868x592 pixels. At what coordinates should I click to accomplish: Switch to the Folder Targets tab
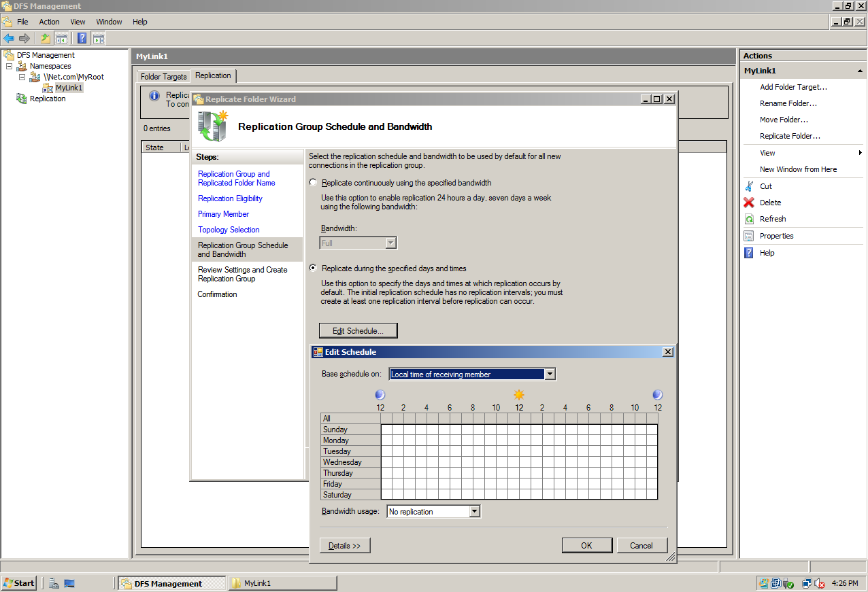pos(163,77)
